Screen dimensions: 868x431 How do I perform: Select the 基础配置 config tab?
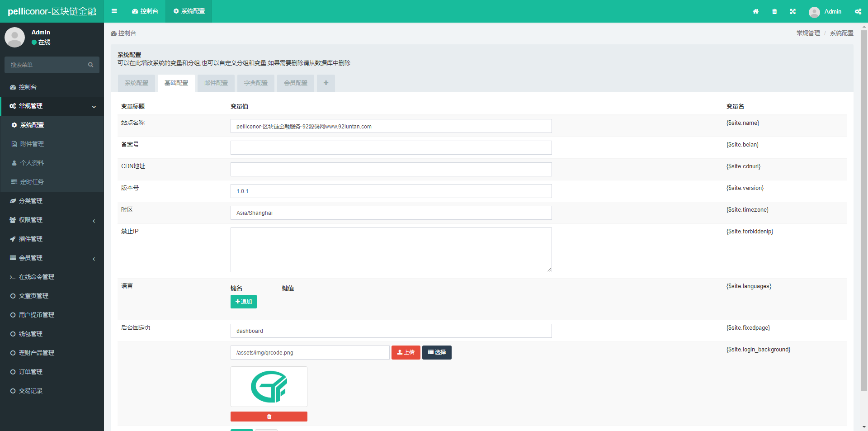(176, 83)
